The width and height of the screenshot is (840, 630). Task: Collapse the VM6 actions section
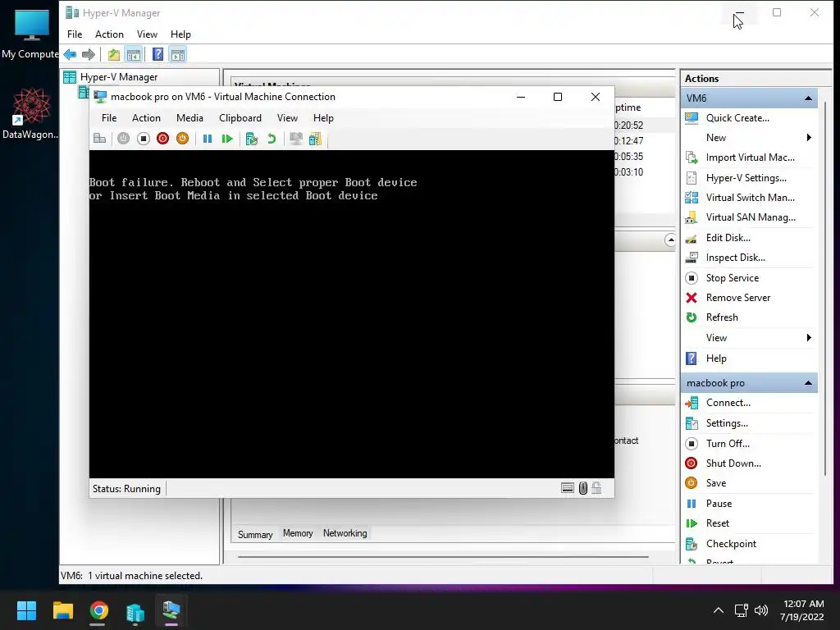click(808, 98)
